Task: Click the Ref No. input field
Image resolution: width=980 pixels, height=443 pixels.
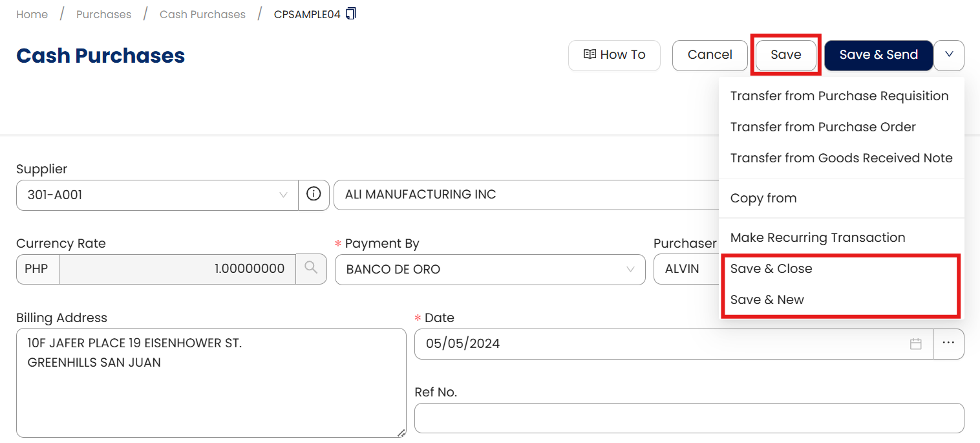Action: (x=689, y=418)
